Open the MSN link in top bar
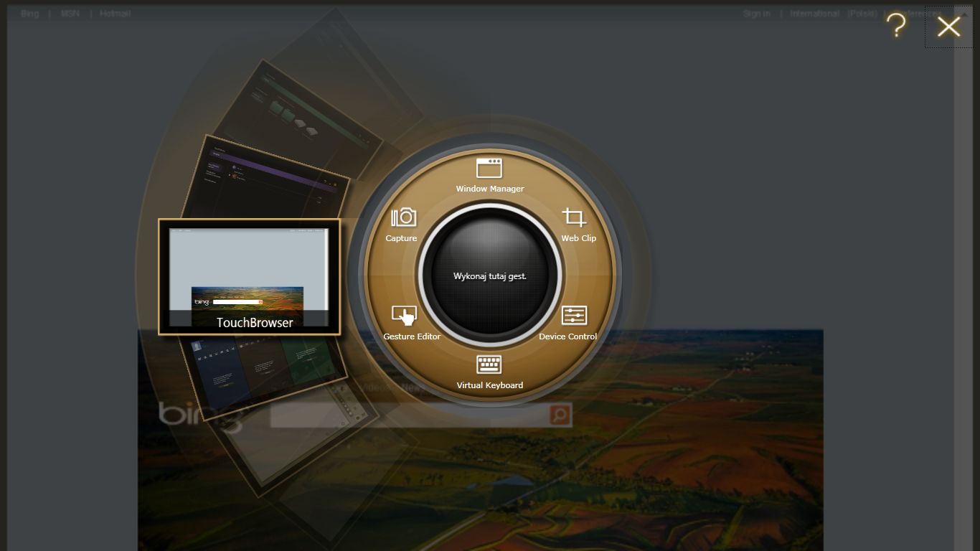The image size is (980, 551). tap(70, 14)
